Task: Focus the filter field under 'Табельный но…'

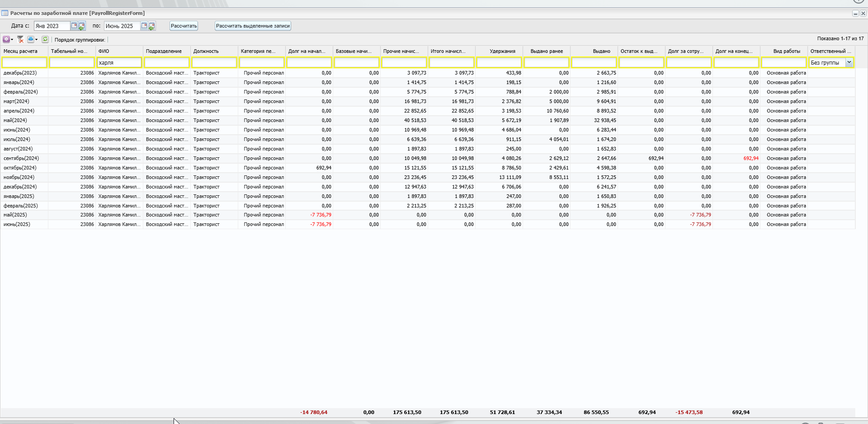Action: (72, 62)
